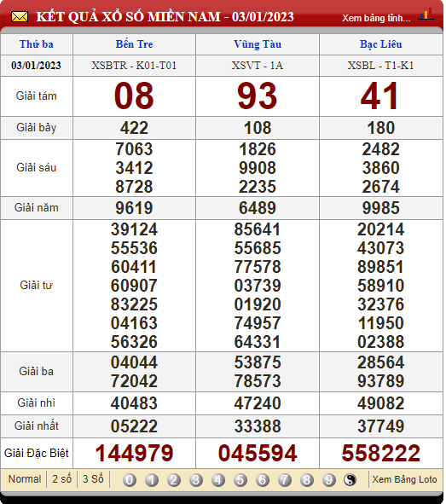Screen dimensions: 446x504
Task: Click Giải sáu number 7063
Action: tap(134, 149)
